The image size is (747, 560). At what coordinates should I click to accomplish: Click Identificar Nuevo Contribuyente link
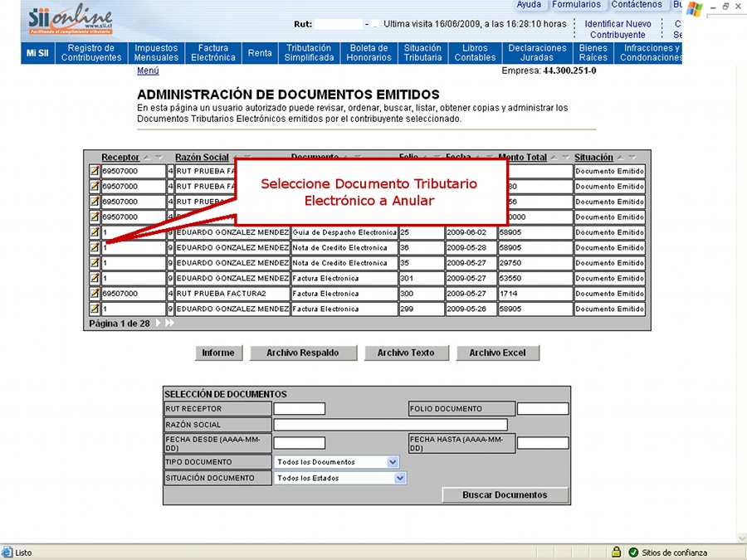618,29
